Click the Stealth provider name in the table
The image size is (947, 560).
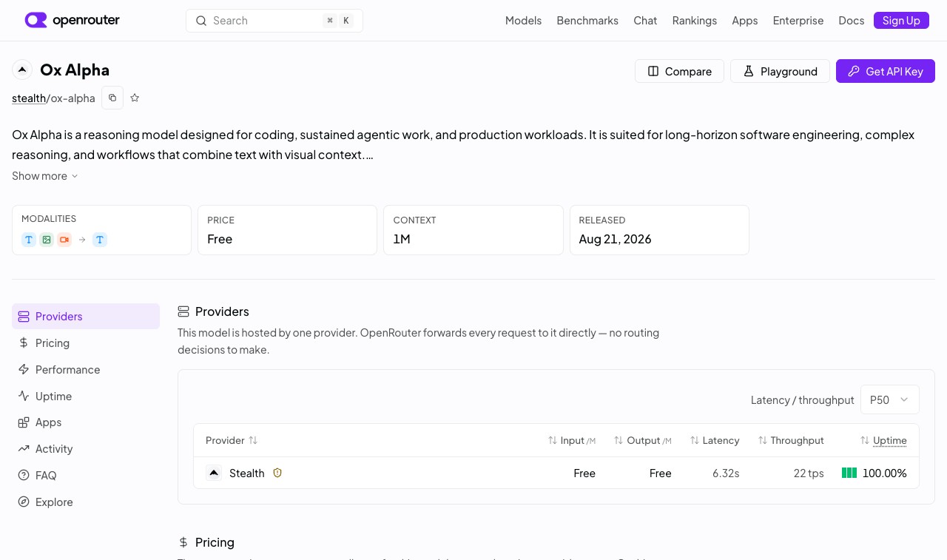click(247, 473)
